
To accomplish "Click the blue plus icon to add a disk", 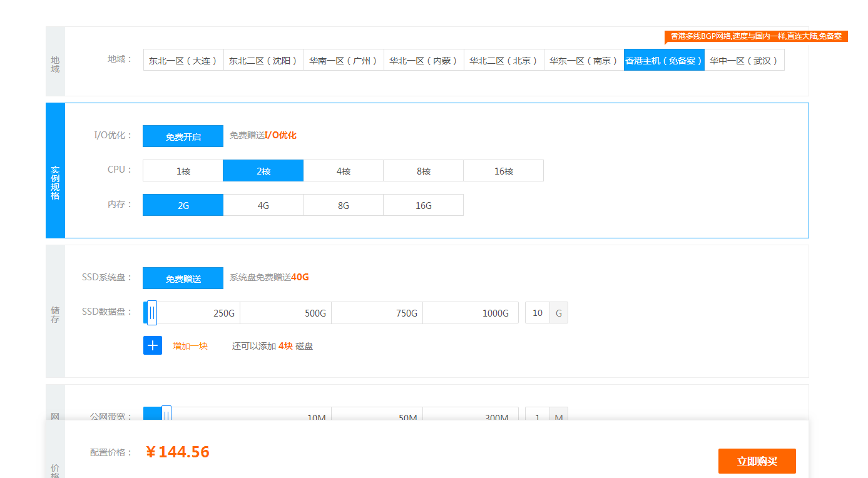I will [152, 345].
